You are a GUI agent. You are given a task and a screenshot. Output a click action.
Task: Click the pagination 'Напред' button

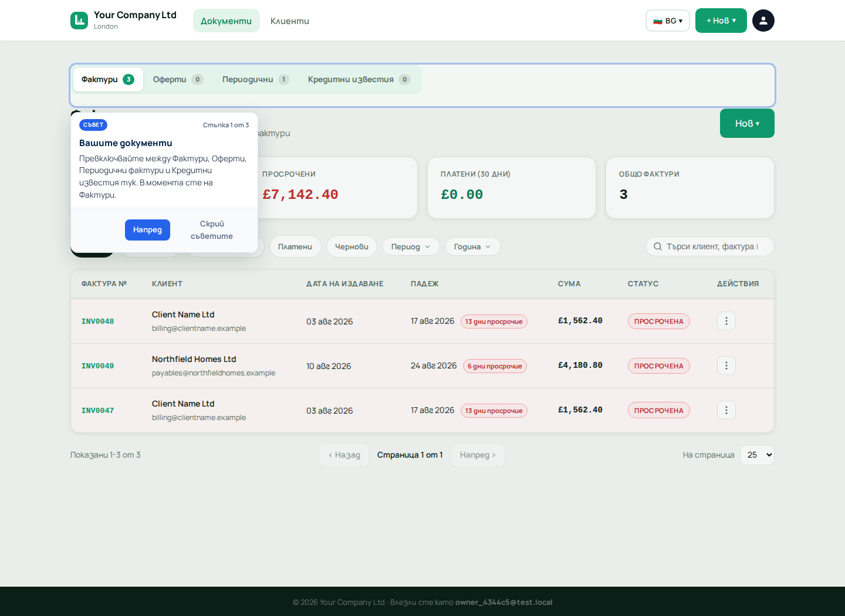point(478,455)
